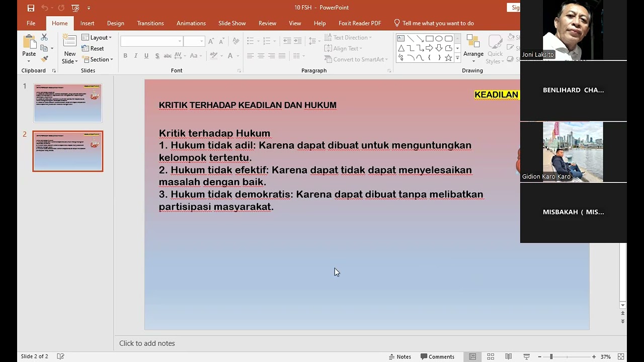Open the Quick Styles gallery
644x362 pixels.
pos(495,49)
